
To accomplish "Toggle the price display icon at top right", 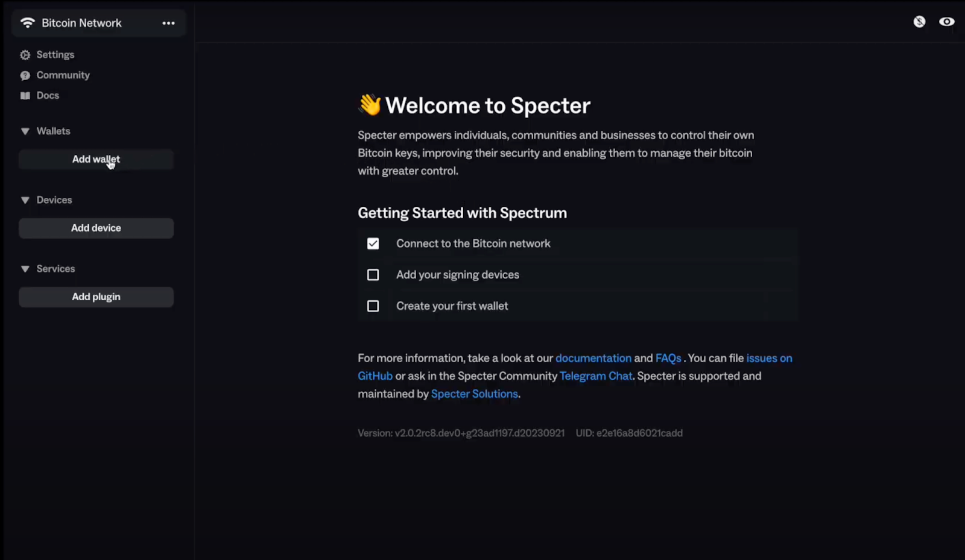I will [919, 22].
